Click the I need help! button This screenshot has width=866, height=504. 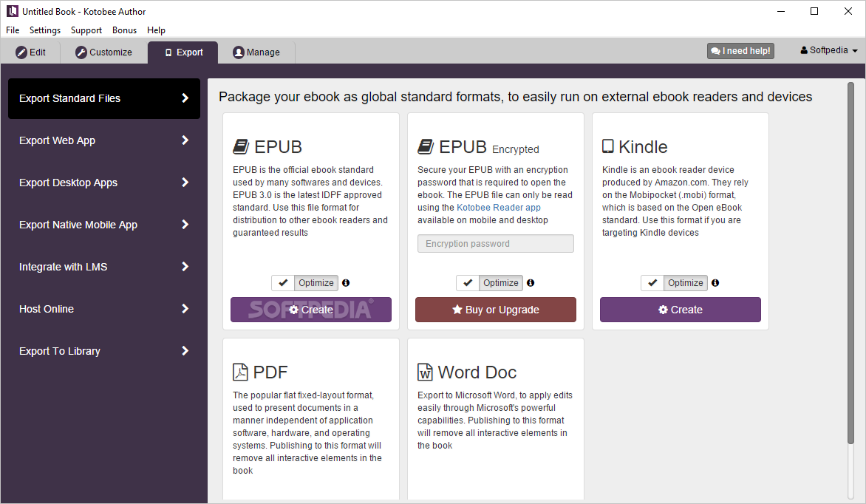point(740,51)
